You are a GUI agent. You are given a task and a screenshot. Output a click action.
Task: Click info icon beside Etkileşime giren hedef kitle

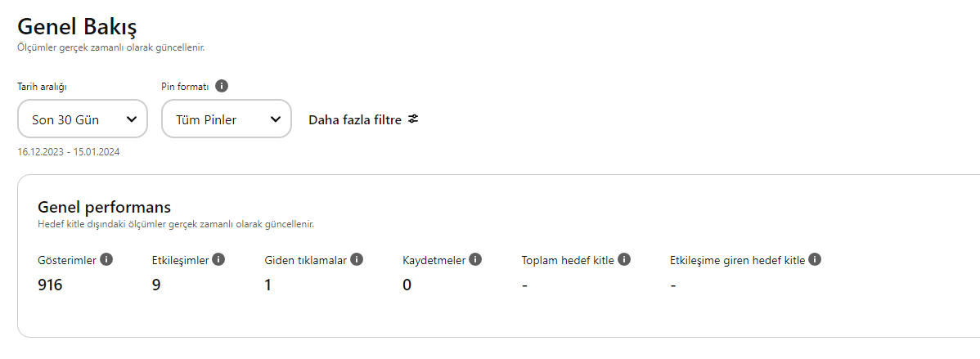click(814, 259)
